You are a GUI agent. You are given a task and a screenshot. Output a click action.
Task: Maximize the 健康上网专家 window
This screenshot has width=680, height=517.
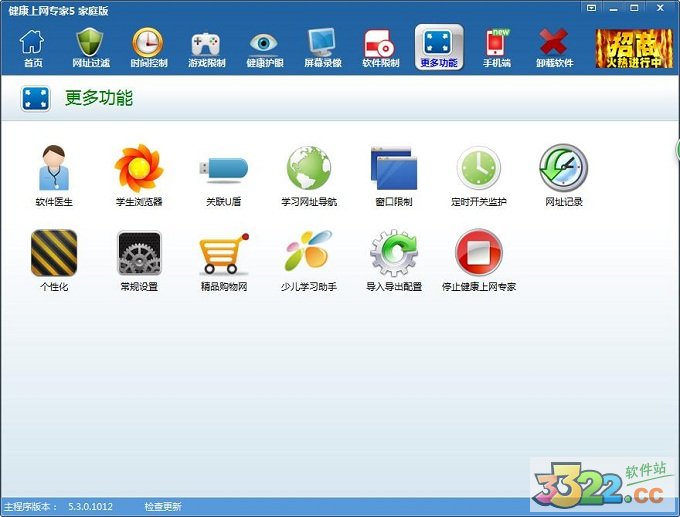click(634, 8)
